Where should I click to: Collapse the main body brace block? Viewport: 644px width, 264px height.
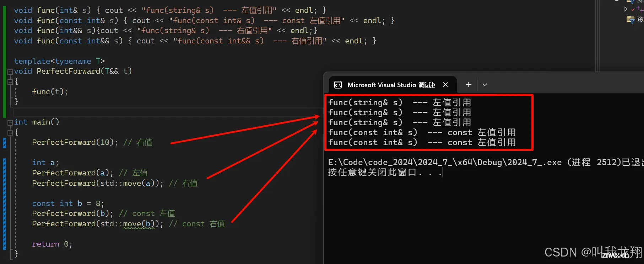[10, 133]
